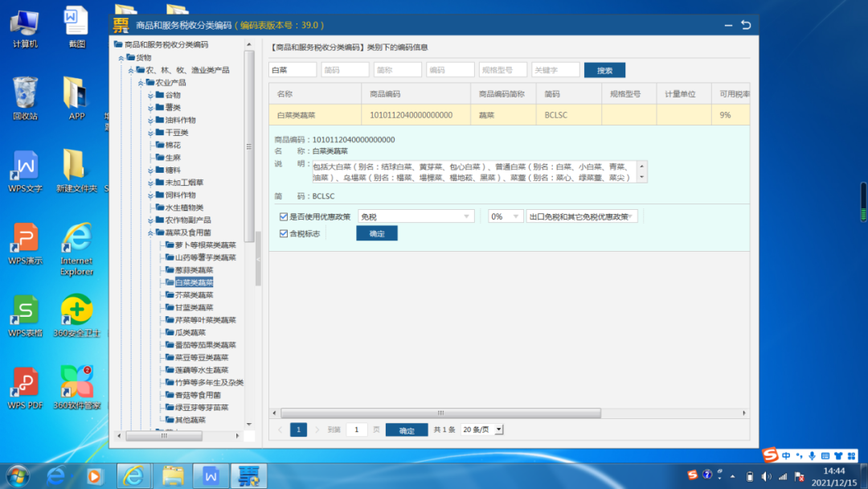Launch WPS PDF from desktop
Screen dimensions: 868x489
click(x=25, y=388)
